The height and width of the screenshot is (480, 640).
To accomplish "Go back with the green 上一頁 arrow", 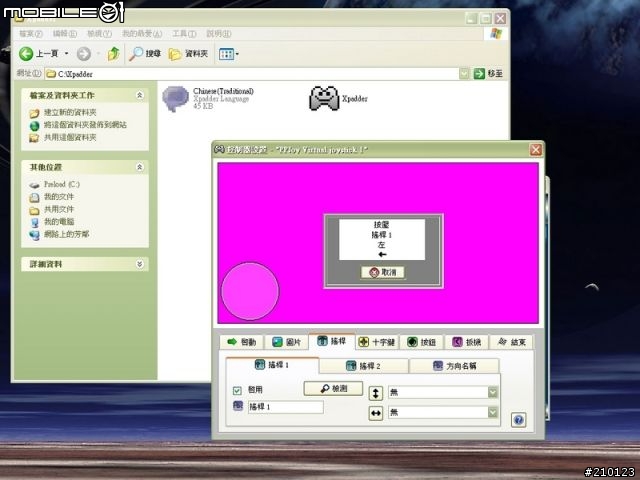I will pos(26,53).
